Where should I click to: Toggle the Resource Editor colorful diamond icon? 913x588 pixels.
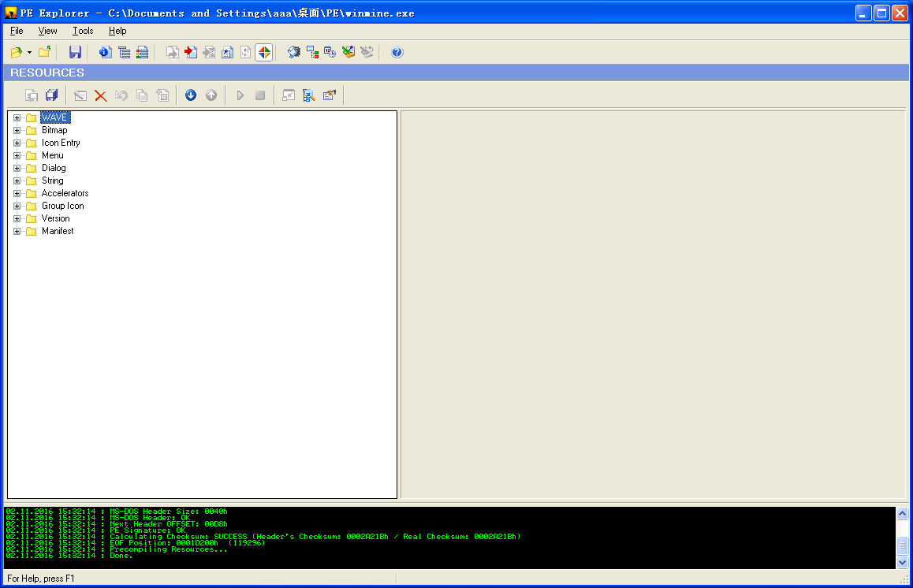264,52
